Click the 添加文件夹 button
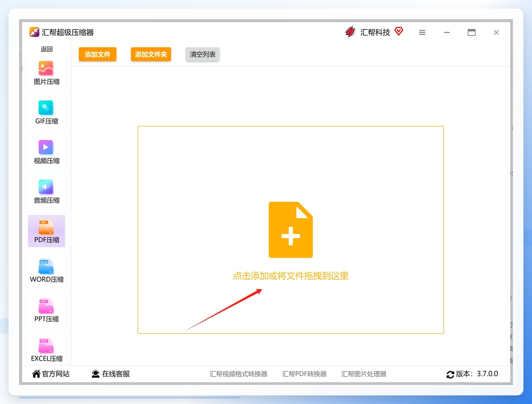 151,55
